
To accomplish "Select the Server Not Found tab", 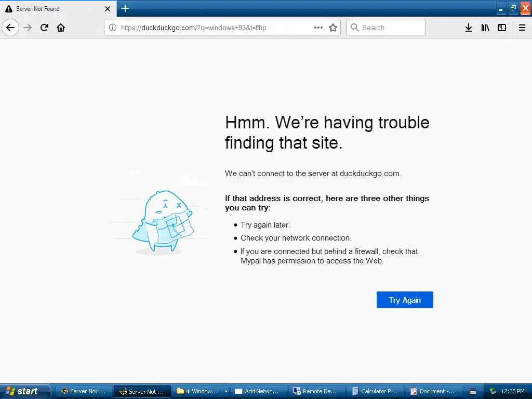I will coord(58,8).
